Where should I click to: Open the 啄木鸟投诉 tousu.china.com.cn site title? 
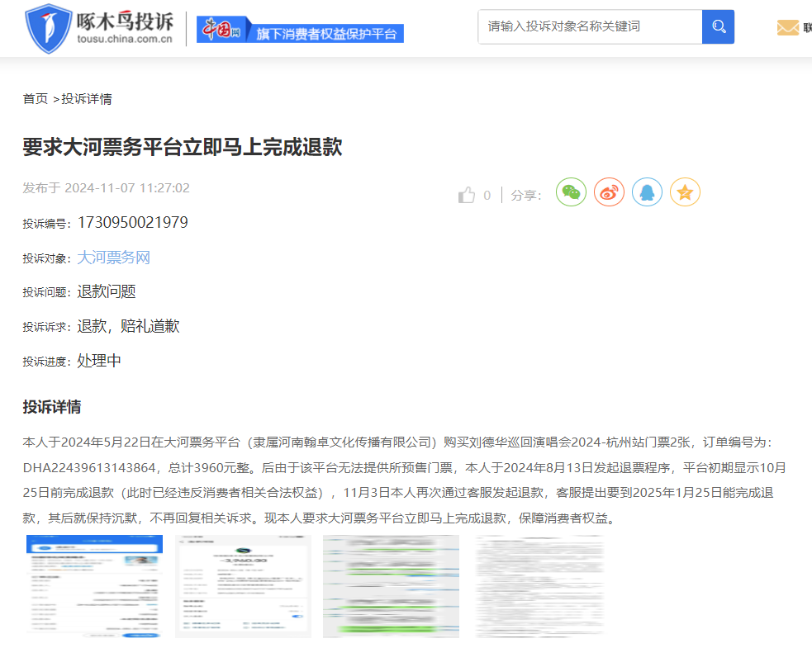pyautogui.click(x=125, y=28)
